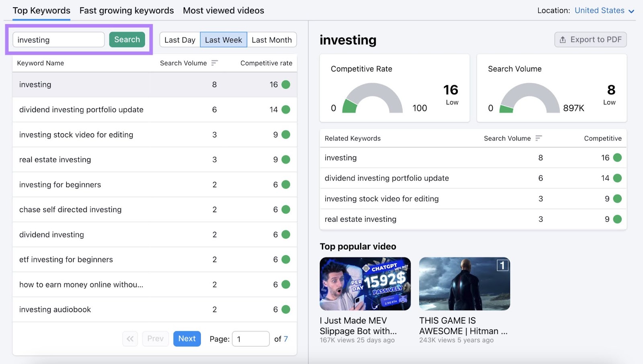Sort keyword list by Search Volume

[x=215, y=63]
